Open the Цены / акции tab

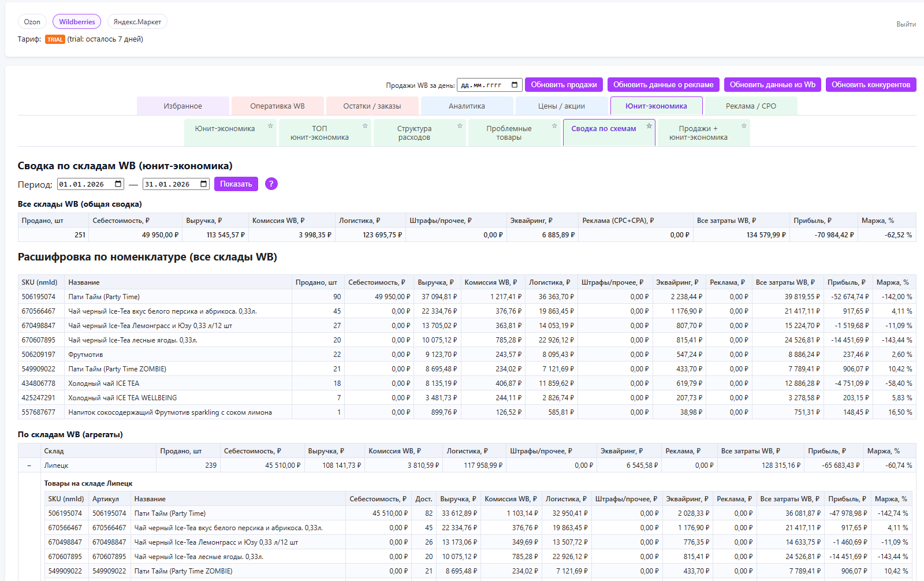click(562, 106)
